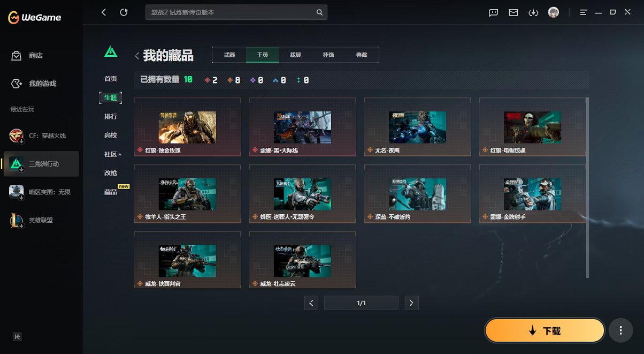Screen dimensions: 644x354
Task: Filter by the orange rarity diamond showing 8
Action: pyautogui.click(x=230, y=80)
